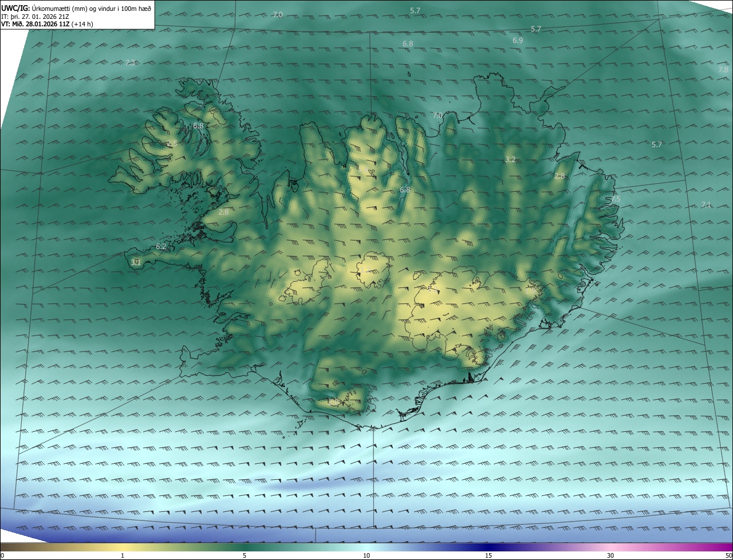Image resolution: width=733 pixels, height=560 pixels.
Task: Click the colour scale label '10'
Action: [x=366, y=555]
